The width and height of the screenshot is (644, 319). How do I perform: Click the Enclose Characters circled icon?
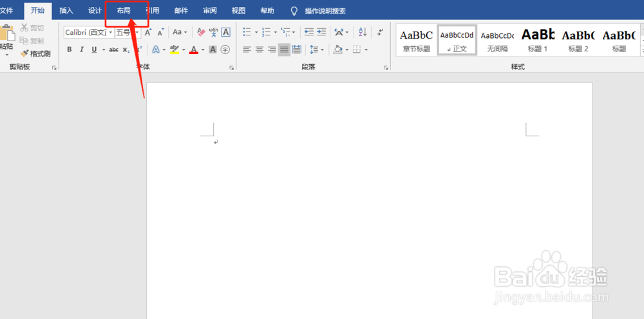pyautogui.click(x=225, y=50)
